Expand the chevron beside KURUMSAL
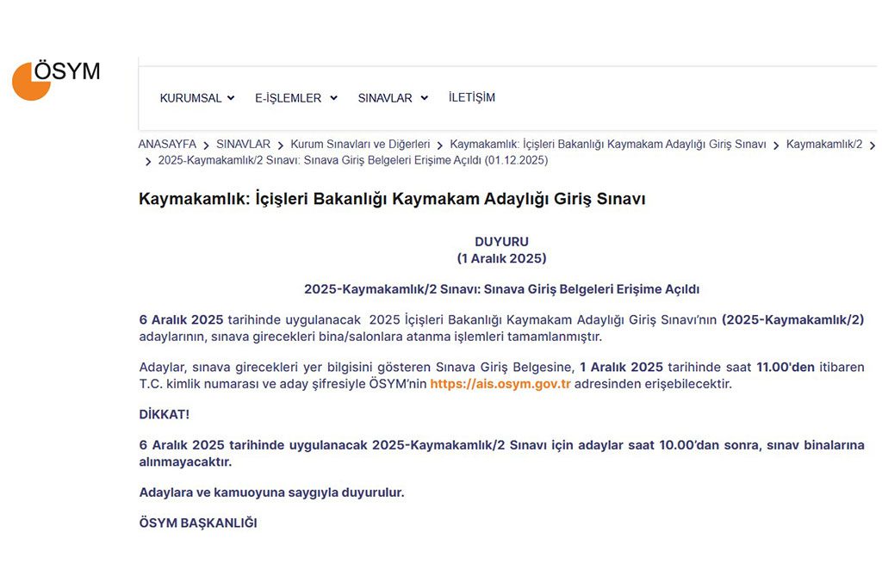Image resolution: width=882 pixels, height=588 pixels. pyautogui.click(x=231, y=98)
